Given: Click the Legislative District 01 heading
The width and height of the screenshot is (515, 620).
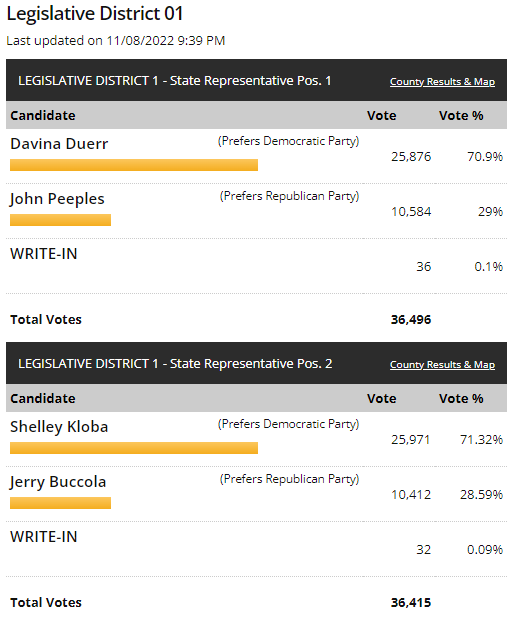Looking at the screenshot, I should [95, 14].
